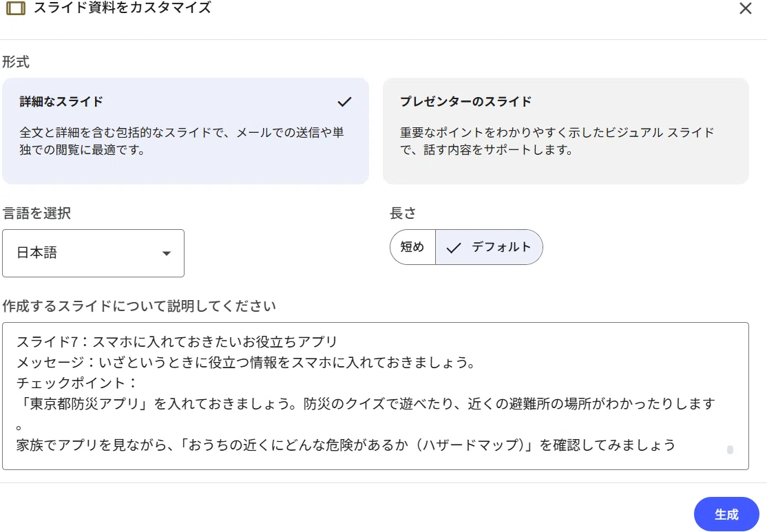Click the 長さ label
The width and height of the screenshot is (767, 532).
tap(403, 213)
